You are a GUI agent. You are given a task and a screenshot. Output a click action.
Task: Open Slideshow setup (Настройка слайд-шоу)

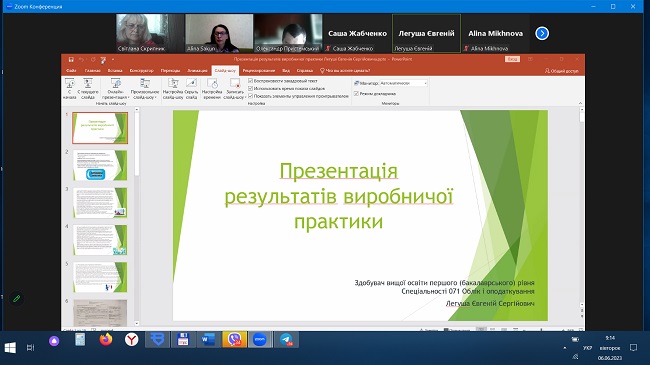coord(173,88)
